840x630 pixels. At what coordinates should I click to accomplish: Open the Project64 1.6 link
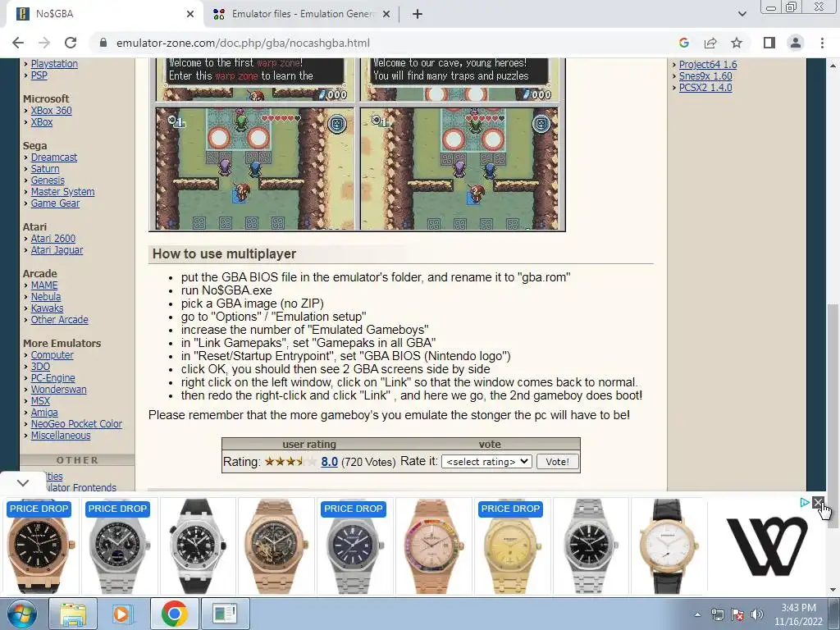pyautogui.click(x=708, y=64)
